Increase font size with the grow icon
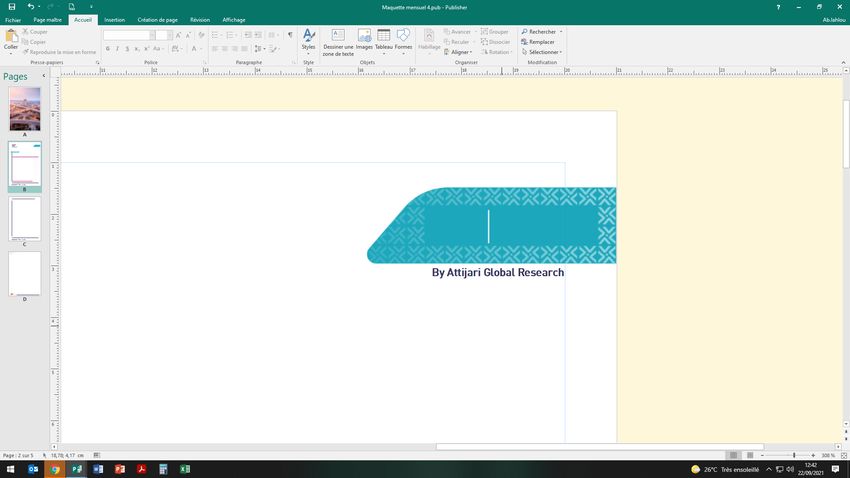The image size is (850, 478). pyautogui.click(x=178, y=35)
